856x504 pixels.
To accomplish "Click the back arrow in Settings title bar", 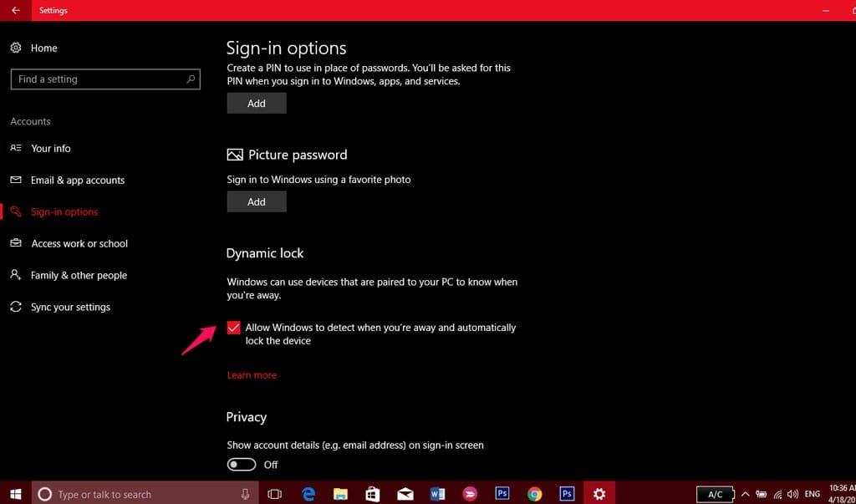I will [x=15, y=11].
